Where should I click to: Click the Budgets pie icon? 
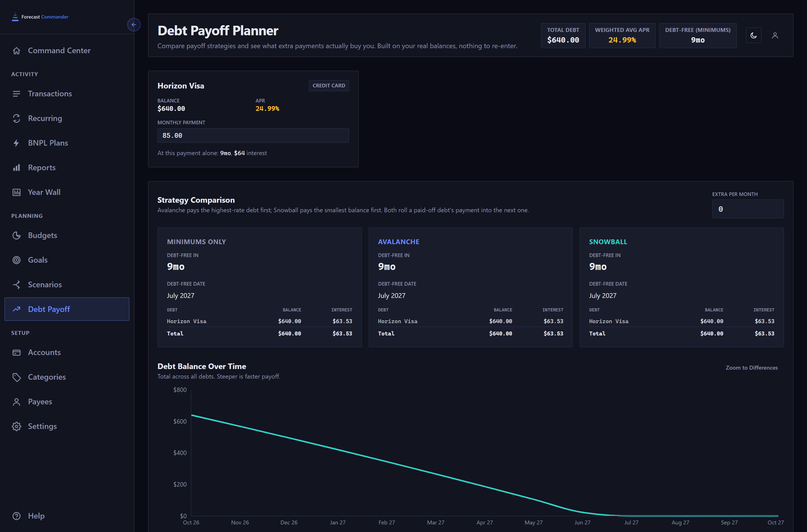pyautogui.click(x=16, y=235)
